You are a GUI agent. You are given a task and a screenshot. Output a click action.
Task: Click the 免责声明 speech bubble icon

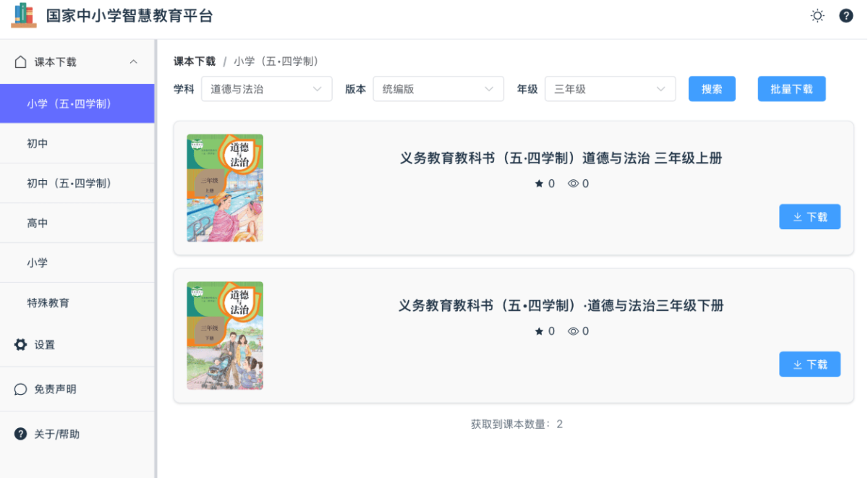tap(21, 389)
